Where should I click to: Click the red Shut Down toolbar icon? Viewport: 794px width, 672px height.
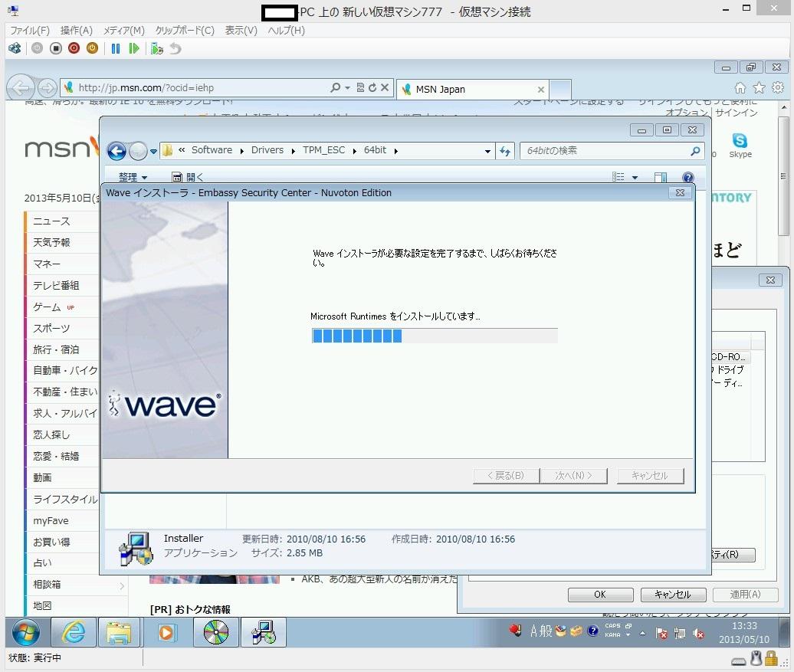74,48
